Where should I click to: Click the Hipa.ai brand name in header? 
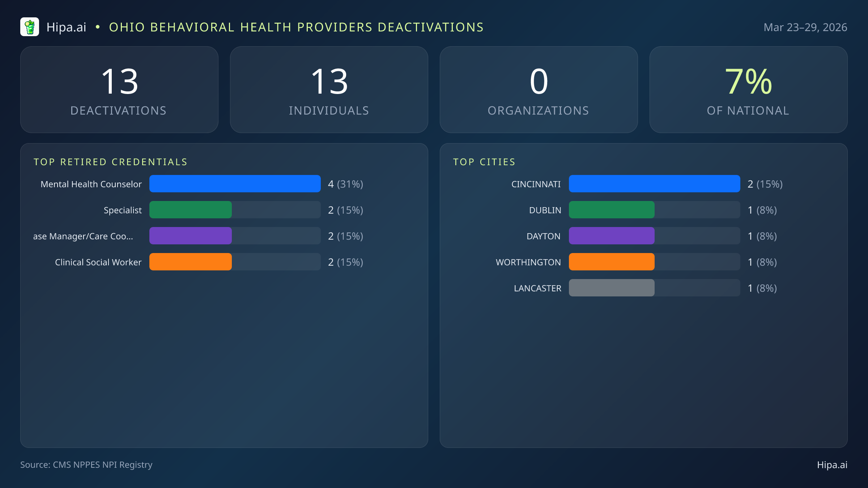pyautogui.click(x=66, y=27)
